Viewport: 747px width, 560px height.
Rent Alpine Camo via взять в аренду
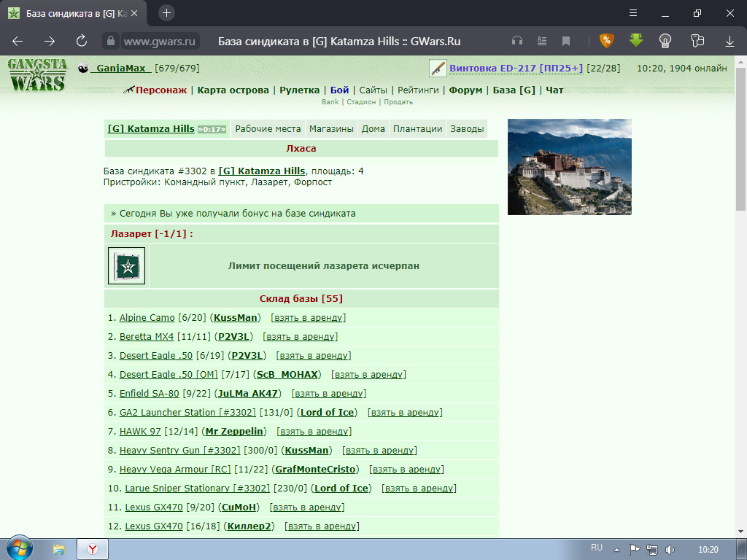tap(309, 318)
